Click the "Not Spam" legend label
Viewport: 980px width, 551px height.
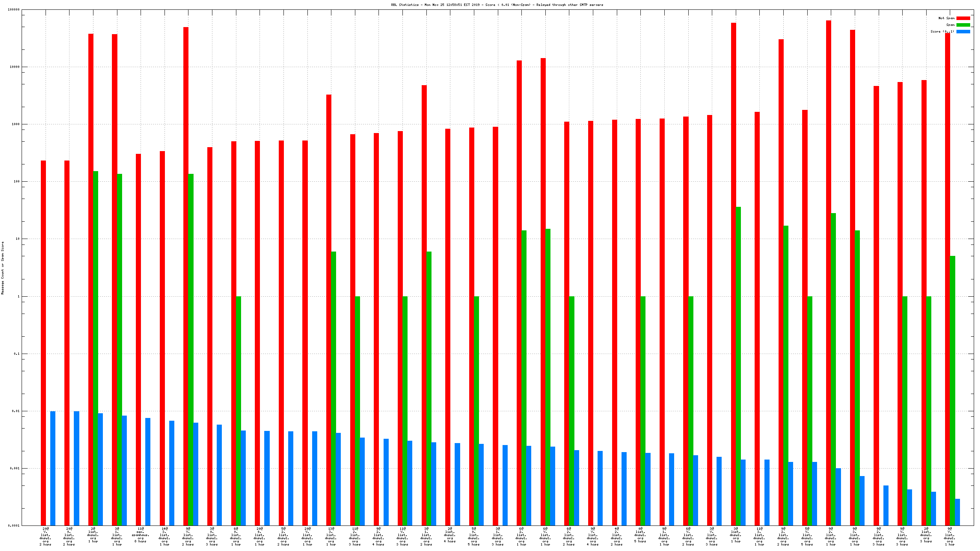946,18
